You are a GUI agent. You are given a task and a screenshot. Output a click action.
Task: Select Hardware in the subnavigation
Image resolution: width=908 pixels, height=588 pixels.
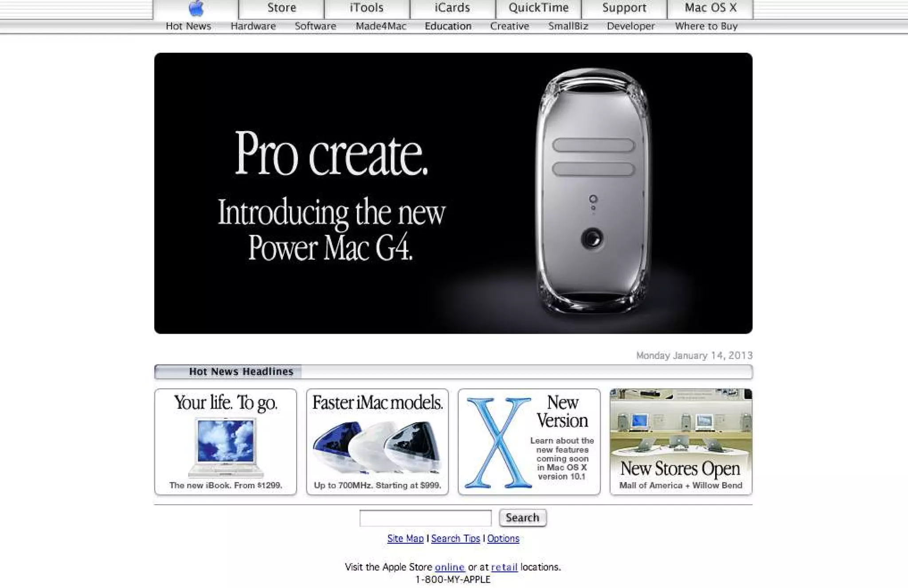253,26
